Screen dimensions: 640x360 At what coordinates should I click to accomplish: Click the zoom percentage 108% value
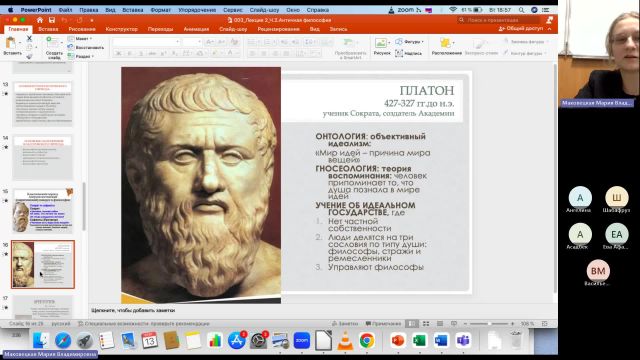point(527,324)
